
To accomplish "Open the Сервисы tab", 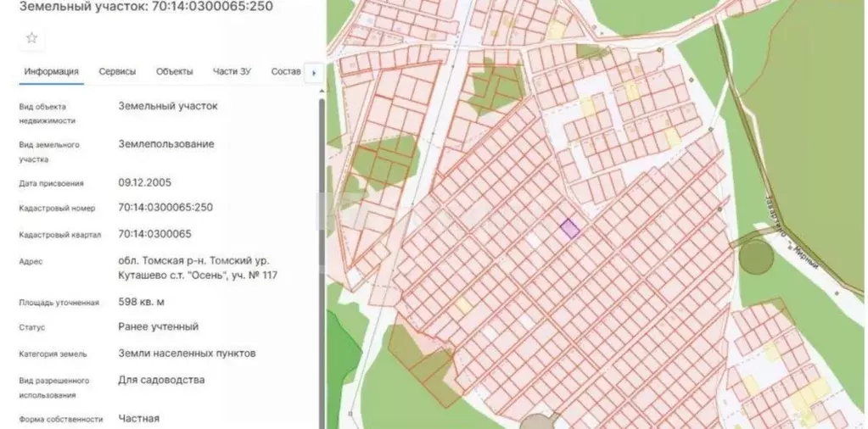I will (x=117, y=72).
